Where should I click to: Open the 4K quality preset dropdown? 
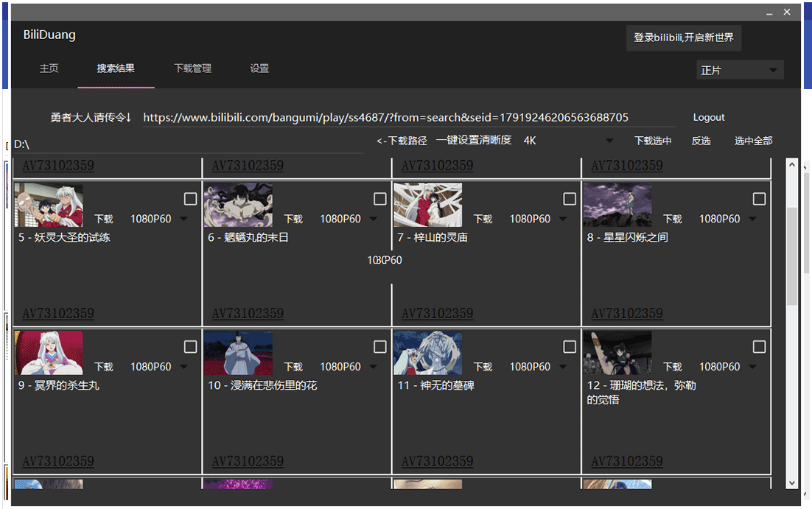click(x=568, y=141)
